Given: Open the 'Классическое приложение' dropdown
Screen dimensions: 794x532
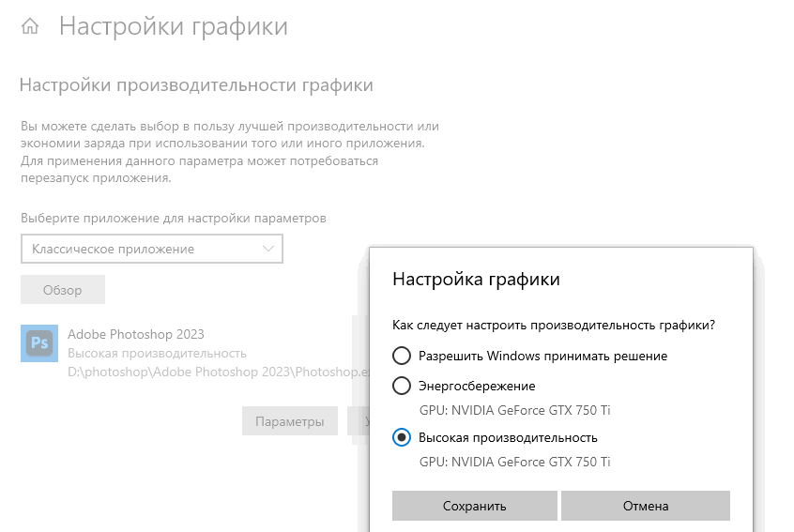Looking at the screenshot, I should [x=152, y=249].
